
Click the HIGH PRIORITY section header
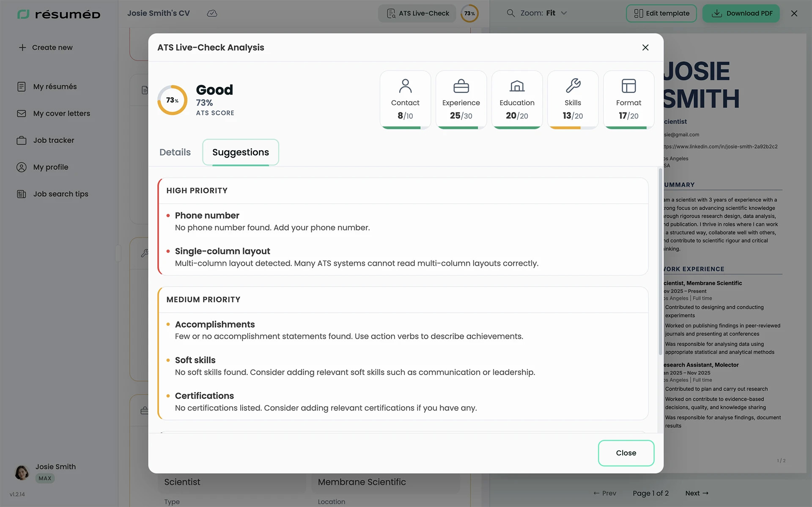tap(197, 191)
